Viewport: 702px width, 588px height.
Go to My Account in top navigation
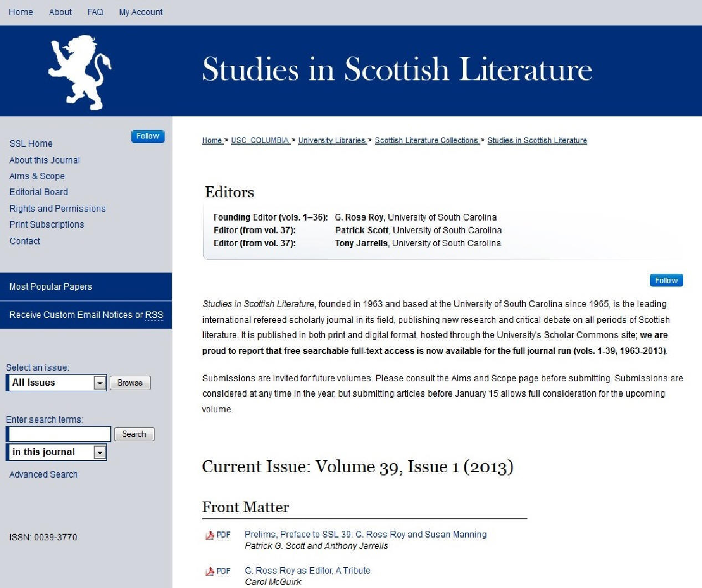(x=141, y=12)
